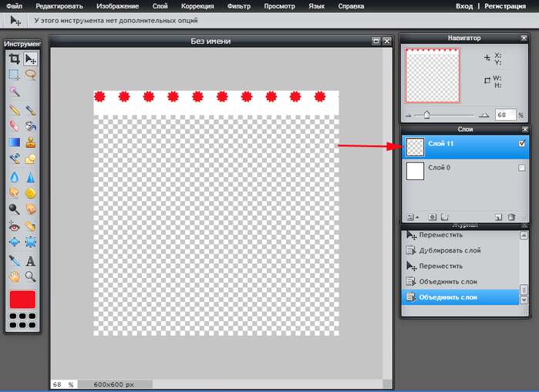Click zoom-out icon in Навигатор

pyautogui.click(x=409, y=116)
